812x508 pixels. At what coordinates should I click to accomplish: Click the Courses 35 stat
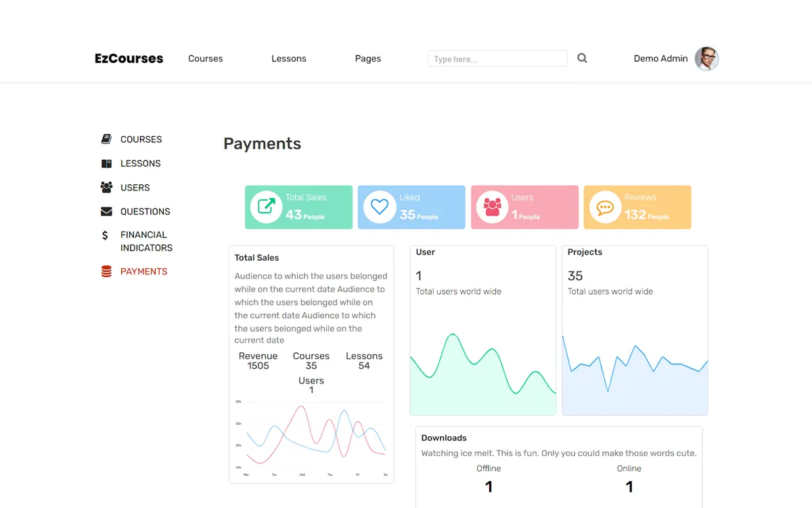[311, 361]
